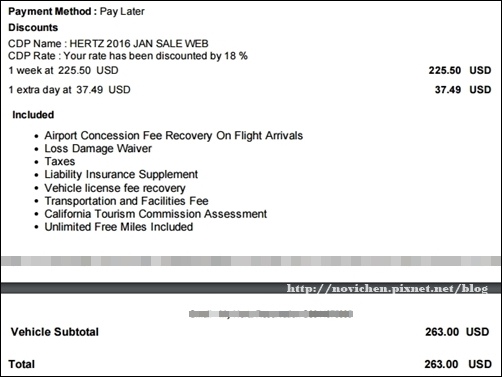Select the Taxes bullet item
The width and height of the screenshot is (502, 377).
pos(60,161)
